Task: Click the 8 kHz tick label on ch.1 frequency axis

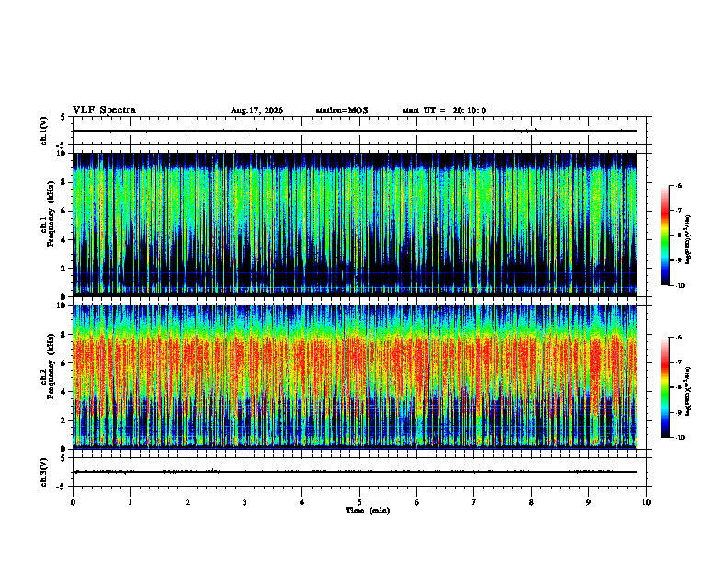Action: tap(65, 182)
